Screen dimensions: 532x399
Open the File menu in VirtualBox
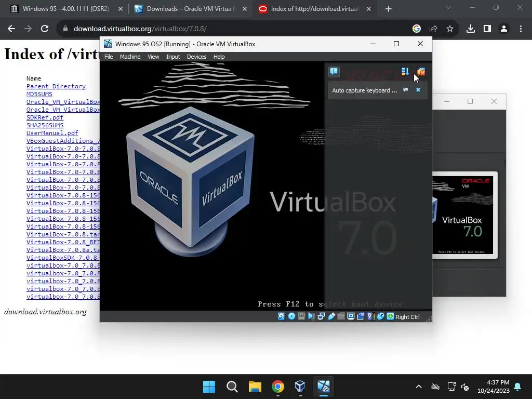coord(109,57)
